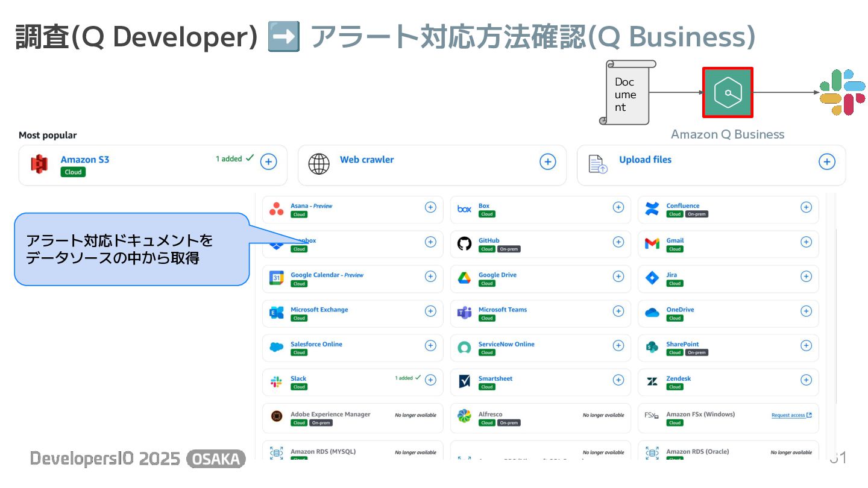Click the On-prem badge under GitHub

click(x=509, y=249)
